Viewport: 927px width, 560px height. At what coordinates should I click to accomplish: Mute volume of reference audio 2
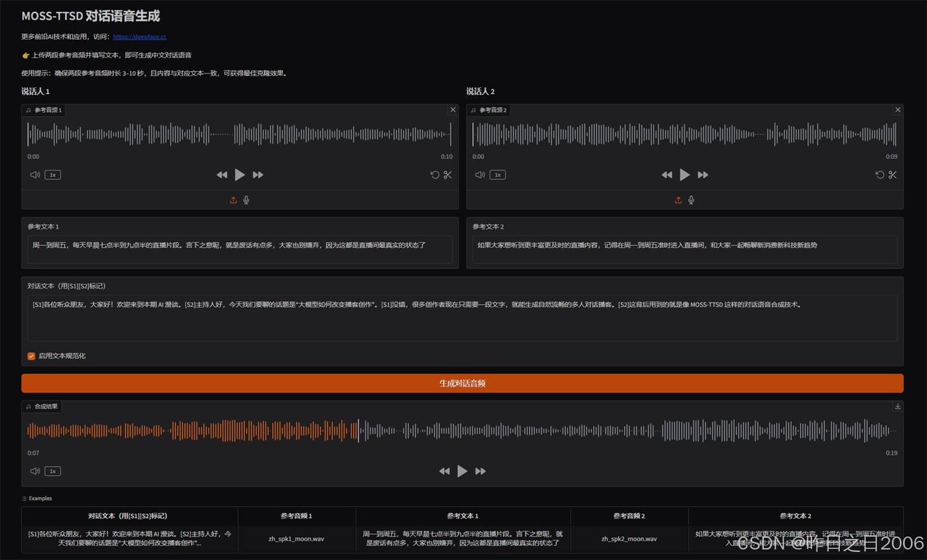coord(480,175)
